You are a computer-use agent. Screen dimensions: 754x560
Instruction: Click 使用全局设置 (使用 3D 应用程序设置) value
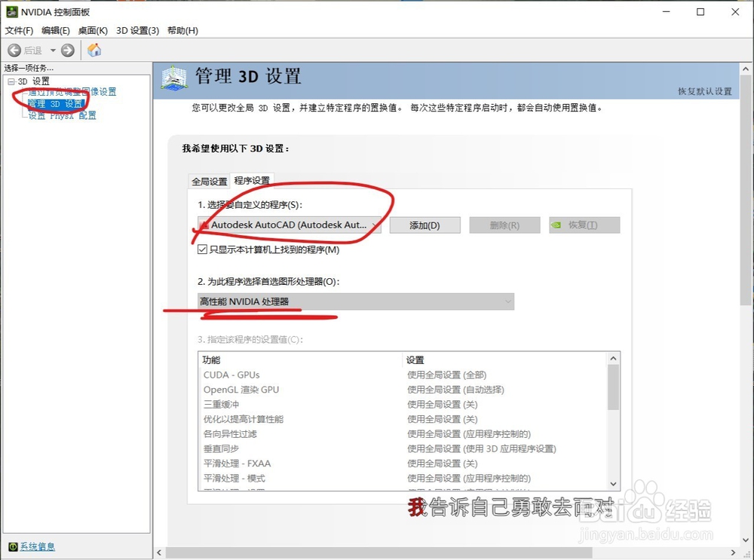pos(481,449)
